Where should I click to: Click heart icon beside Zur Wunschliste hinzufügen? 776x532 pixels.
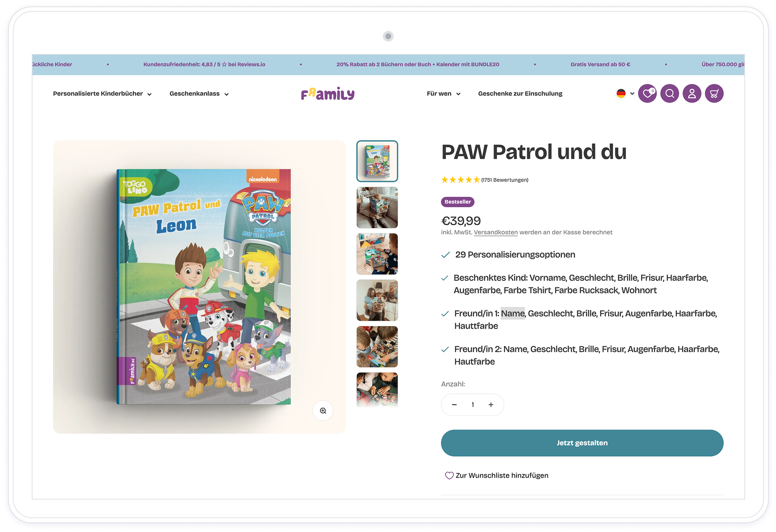coord(449,475)
